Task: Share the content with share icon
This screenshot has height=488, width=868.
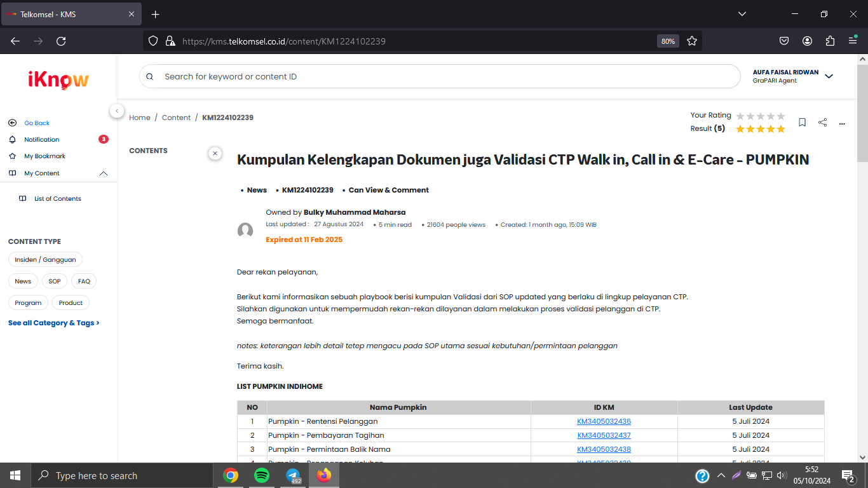Action: 822,122
